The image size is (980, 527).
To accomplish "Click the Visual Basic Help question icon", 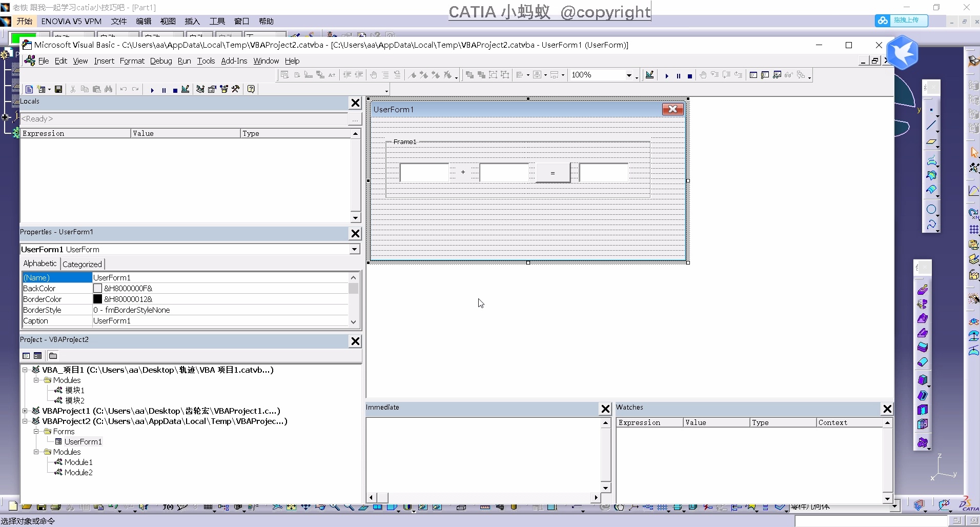I will point(251,89).
